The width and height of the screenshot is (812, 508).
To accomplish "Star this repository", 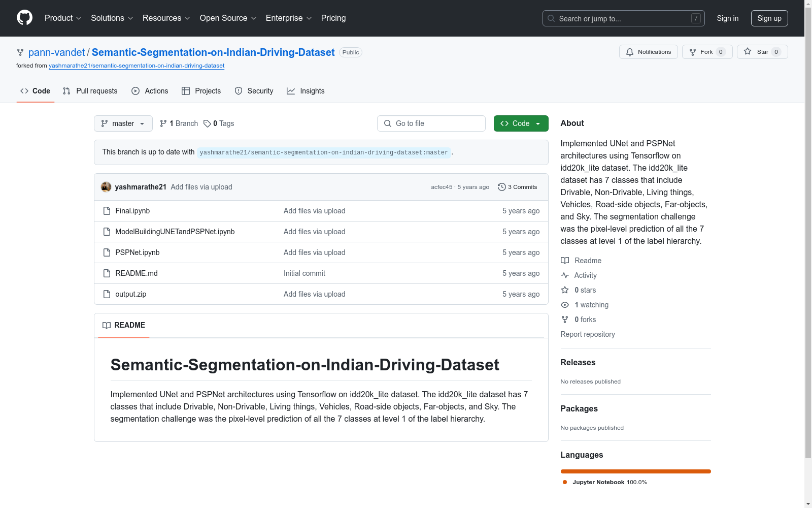I will pos(762,52).
